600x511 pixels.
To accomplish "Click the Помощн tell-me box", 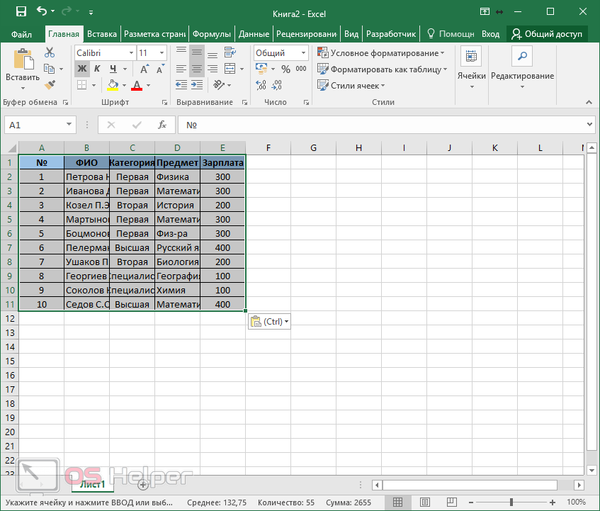I will click(x=450, y=34).
